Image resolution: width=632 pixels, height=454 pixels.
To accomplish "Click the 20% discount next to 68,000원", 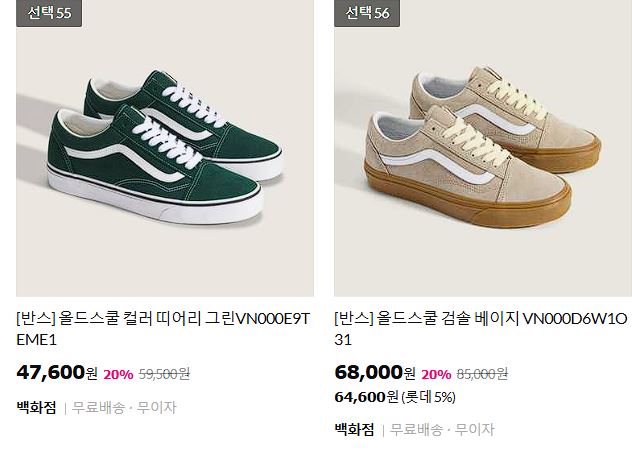I will (x=436, y=375).
